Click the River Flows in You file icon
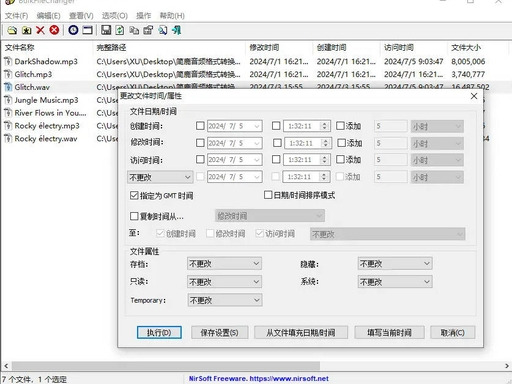 click(x=8, y=113)
